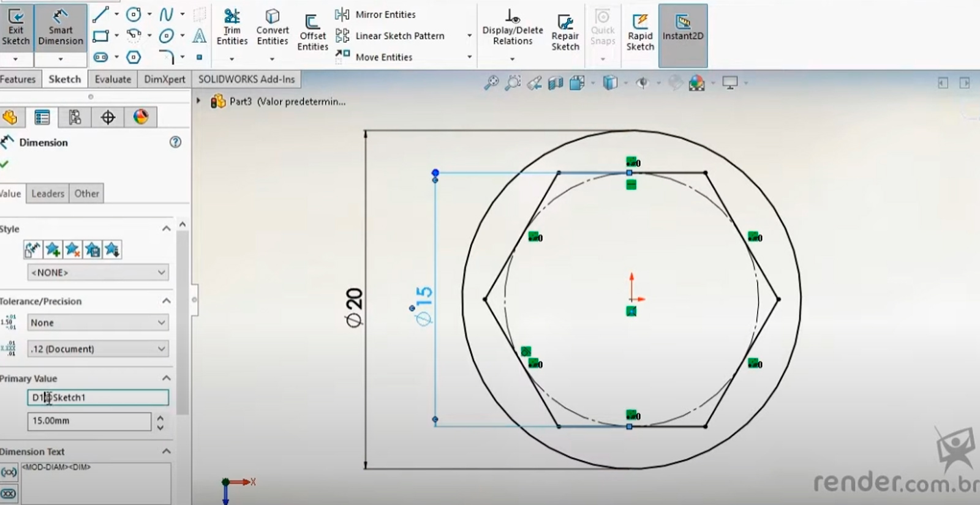Open the Tolerance type None dropdown
The height and width of the screenshot is (505, 980).
coord(98,323)
